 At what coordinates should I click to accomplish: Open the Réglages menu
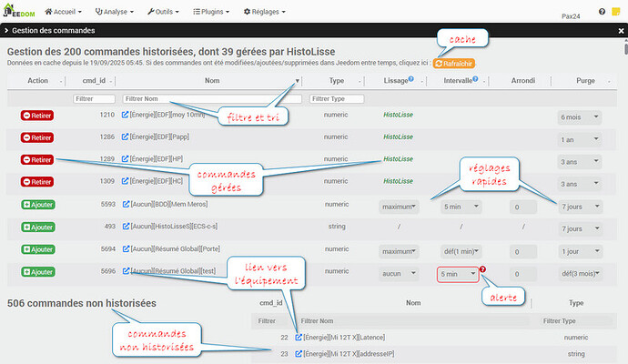[265, 12]
